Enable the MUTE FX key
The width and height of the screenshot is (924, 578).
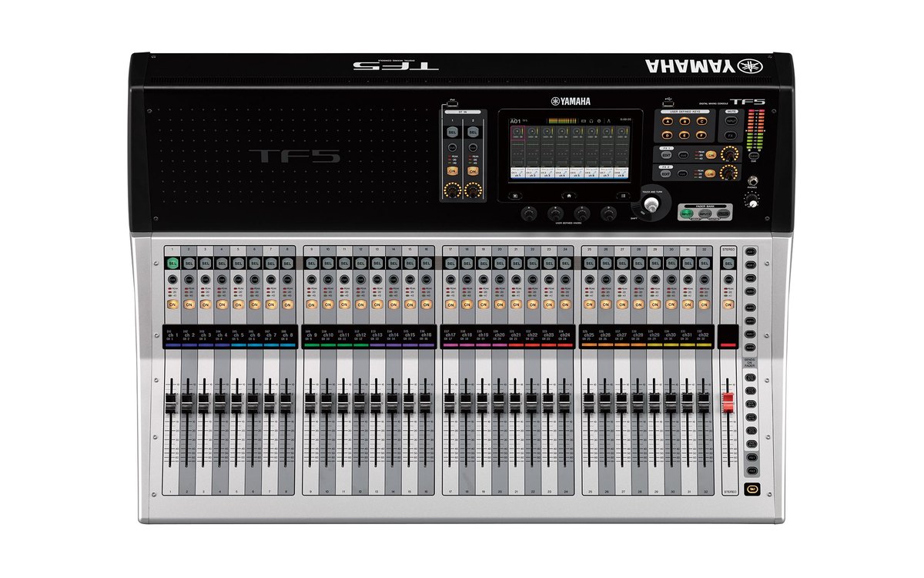click(x=731, y=136)
